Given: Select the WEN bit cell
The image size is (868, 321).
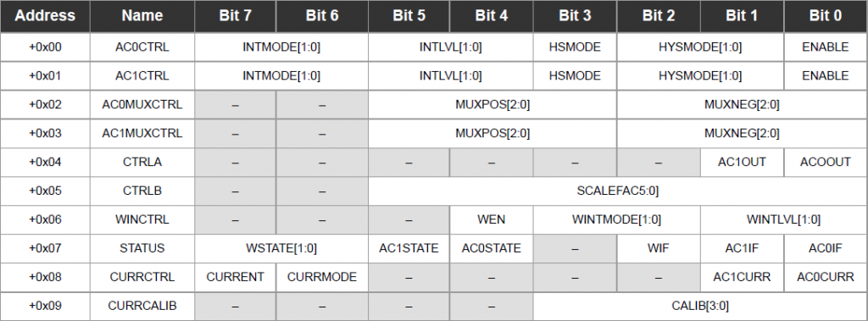Looking at the screenshot, I should (x=492, y=219).
